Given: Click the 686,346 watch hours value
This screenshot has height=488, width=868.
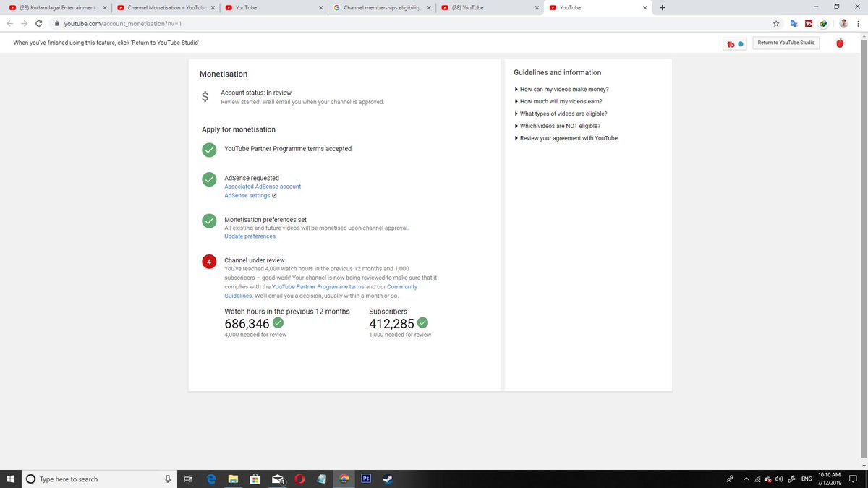Looking at the screenshot, I should pyautogui.click(x=247, y=323).
